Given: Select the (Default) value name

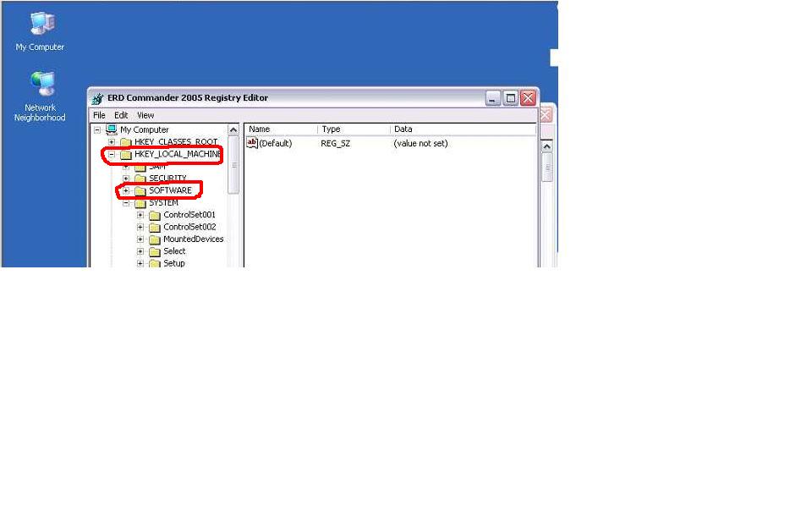Looking at the screenshot, I should [x=276, y=144].
